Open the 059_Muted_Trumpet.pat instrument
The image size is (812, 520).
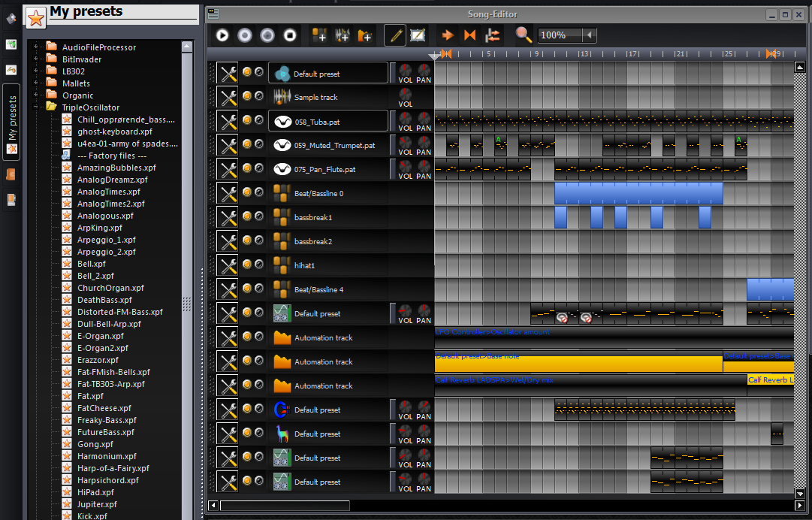pos(328,145)
